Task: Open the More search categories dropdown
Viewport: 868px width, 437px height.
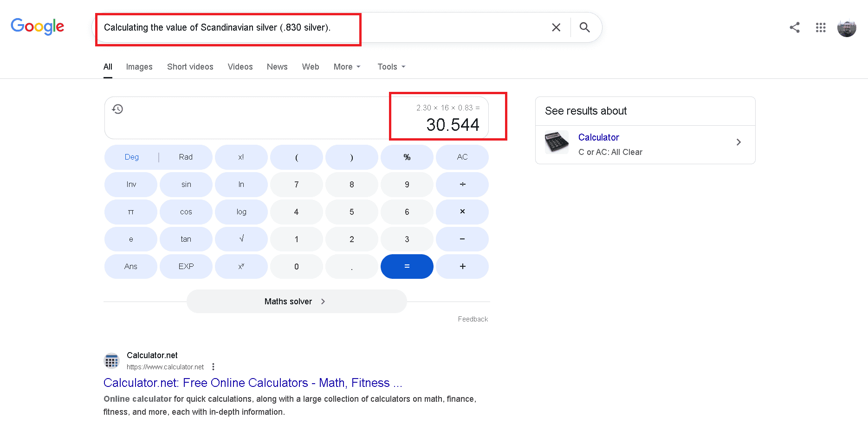Action: click(x=346, y=66)
